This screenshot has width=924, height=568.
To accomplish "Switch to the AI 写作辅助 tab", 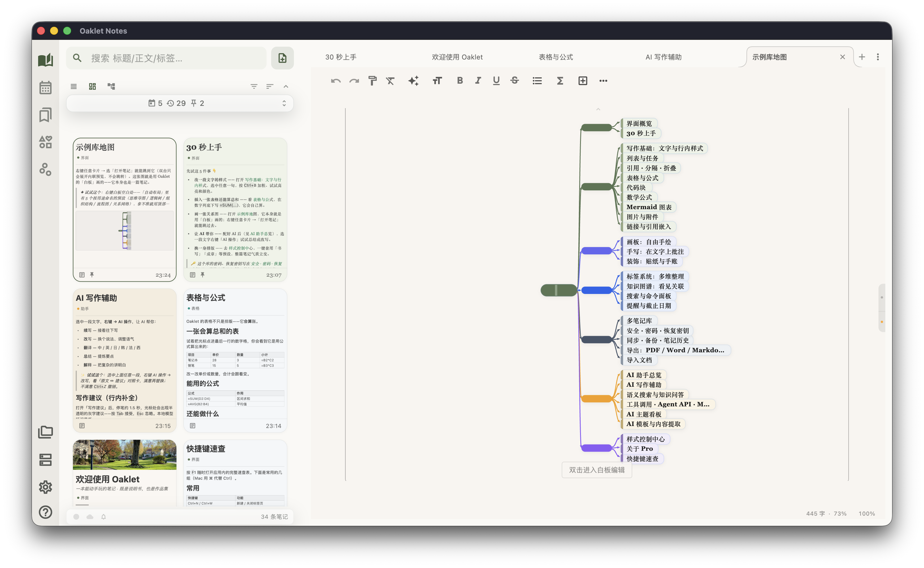I will [x=663, y=57].
